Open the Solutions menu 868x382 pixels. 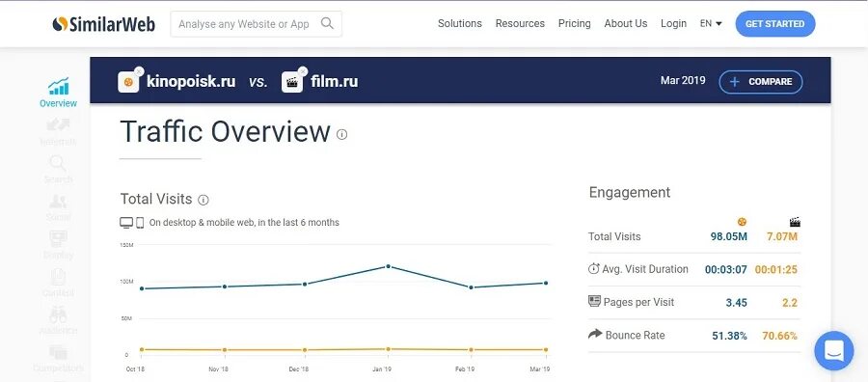pos(459,24)
